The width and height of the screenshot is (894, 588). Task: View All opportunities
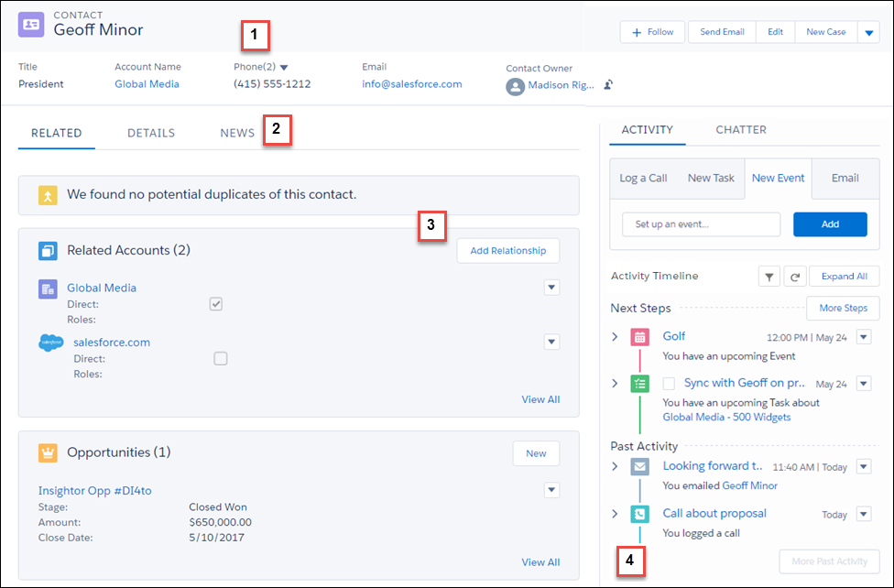540,562
